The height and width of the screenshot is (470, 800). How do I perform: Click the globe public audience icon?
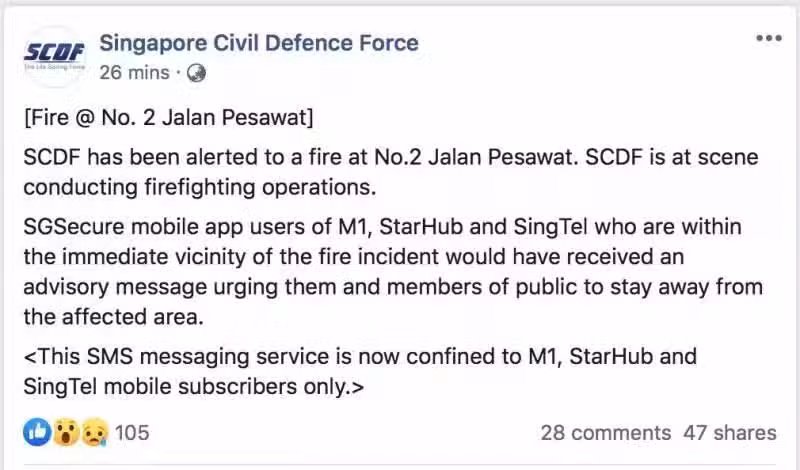tap(196, 73)
